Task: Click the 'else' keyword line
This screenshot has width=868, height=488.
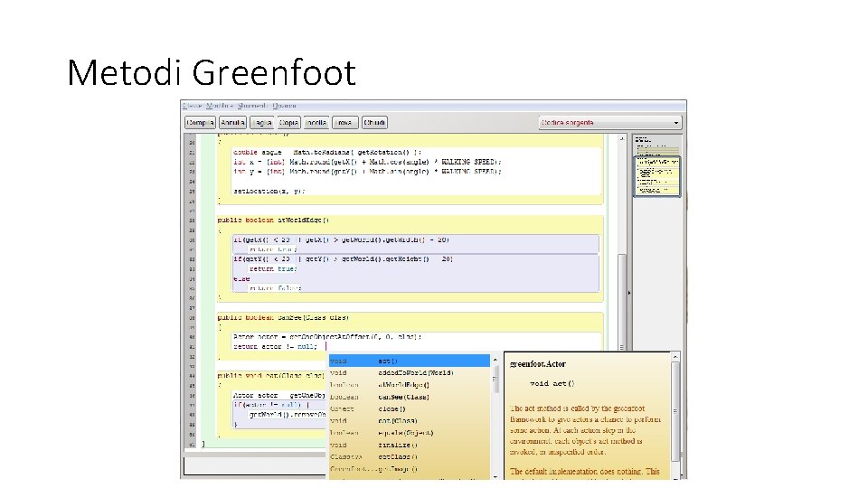Action: tap(241, 279)
